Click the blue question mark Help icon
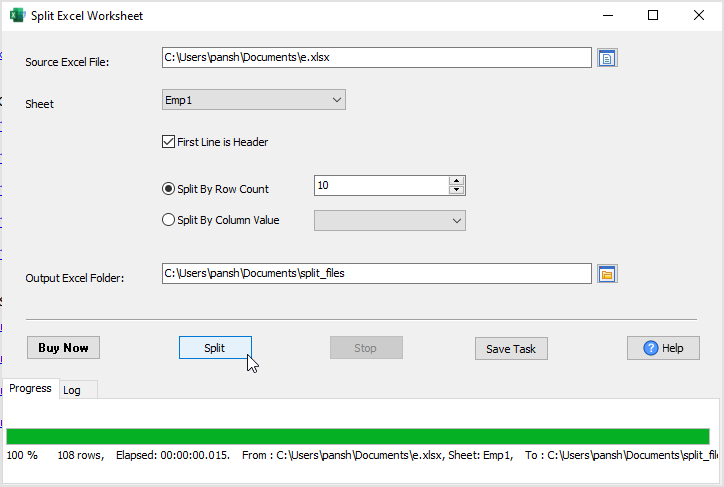This screenshot has height=487, width=724. click(651, 348)
